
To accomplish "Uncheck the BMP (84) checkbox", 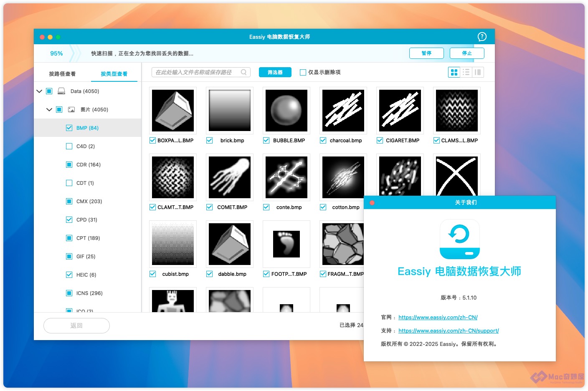I will [x=69, y=128].
